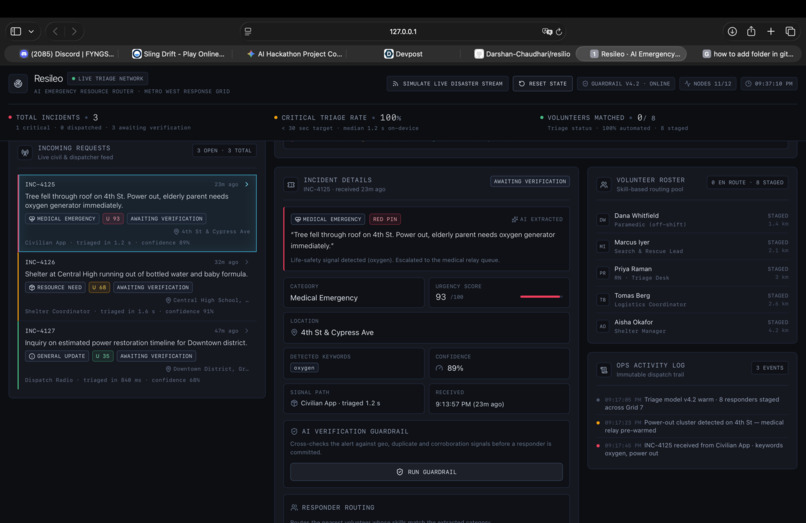This screenshot has width=806, height=523.
Task: Click the Reset State button
Action: 542,83
